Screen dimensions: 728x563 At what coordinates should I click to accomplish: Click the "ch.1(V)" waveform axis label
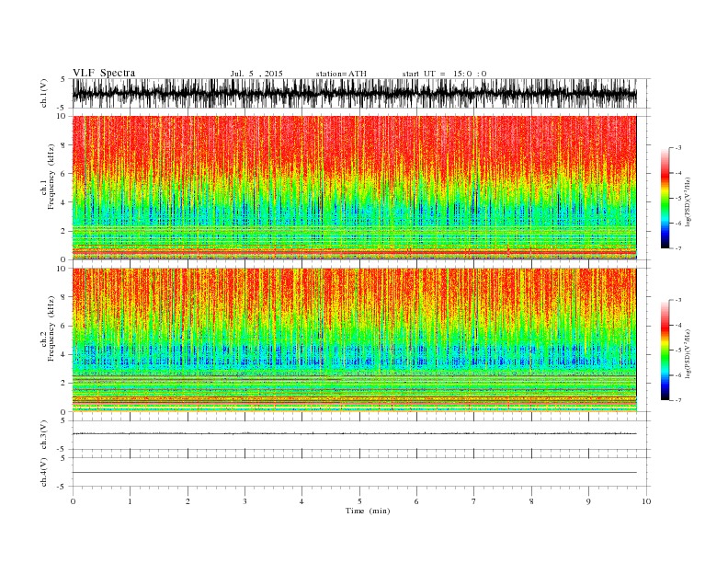[44, 93]
